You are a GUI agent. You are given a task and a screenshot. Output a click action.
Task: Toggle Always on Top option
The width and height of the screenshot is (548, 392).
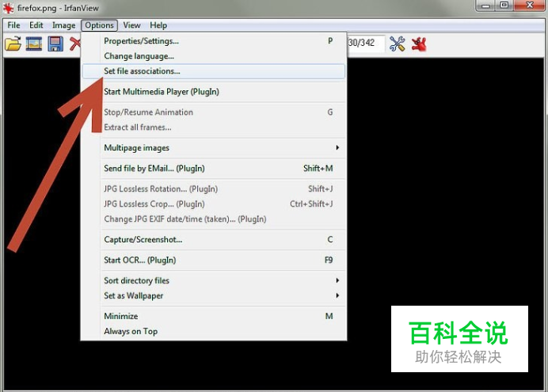214,331
